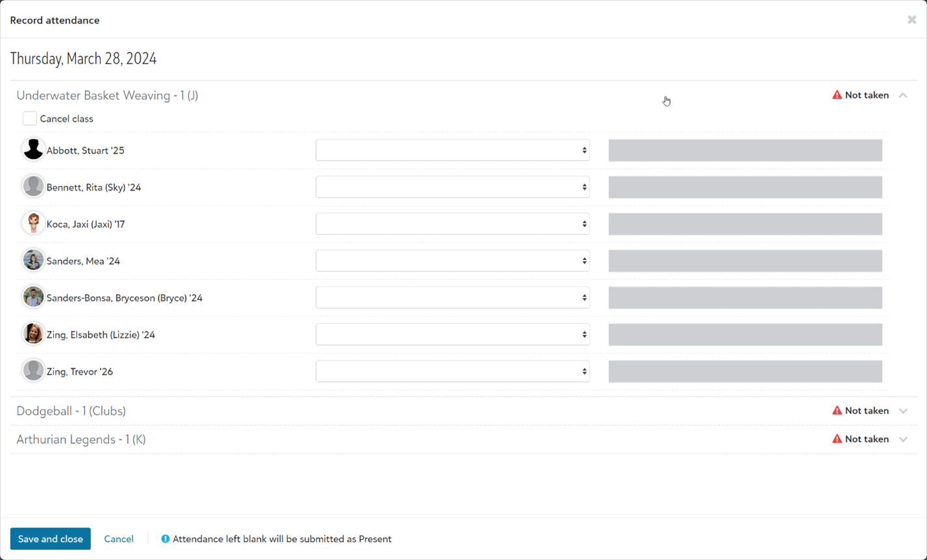Click Bryceson Sanders-Bonsa's profile photo
The width and height of the screenshot is (927, 560).
tap(33, 297)
